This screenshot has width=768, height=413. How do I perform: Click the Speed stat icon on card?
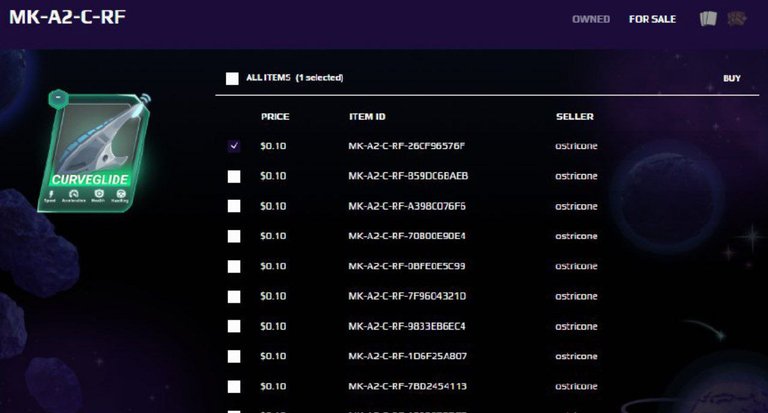point(50,196)
